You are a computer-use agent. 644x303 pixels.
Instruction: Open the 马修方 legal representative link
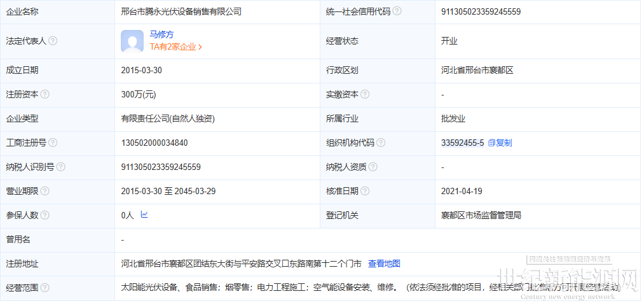(x=161, y=36)
